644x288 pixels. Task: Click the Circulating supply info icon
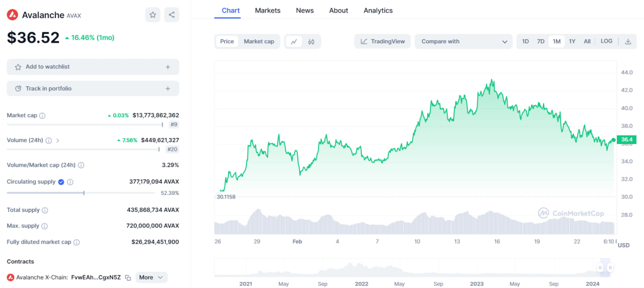(x=70, y=182)
